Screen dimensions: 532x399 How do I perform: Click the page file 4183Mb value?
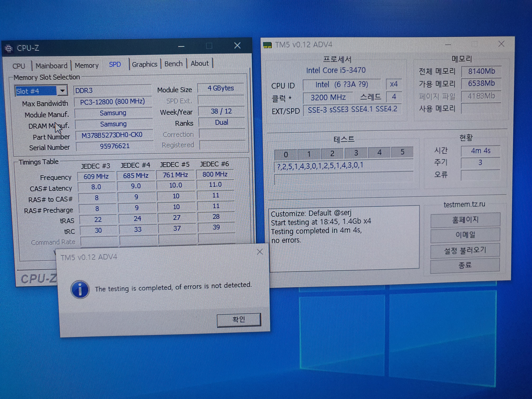click(x=481, y=96)
